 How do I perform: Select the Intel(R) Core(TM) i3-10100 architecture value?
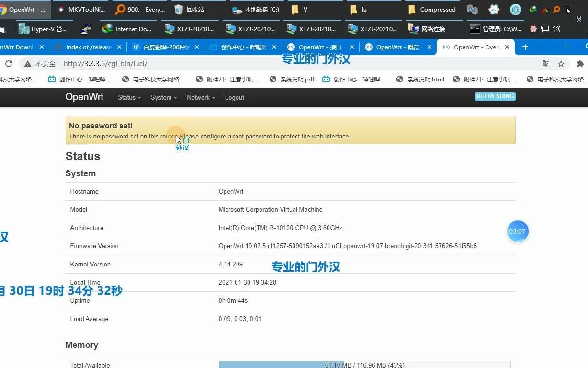click(x=281, y=228)
